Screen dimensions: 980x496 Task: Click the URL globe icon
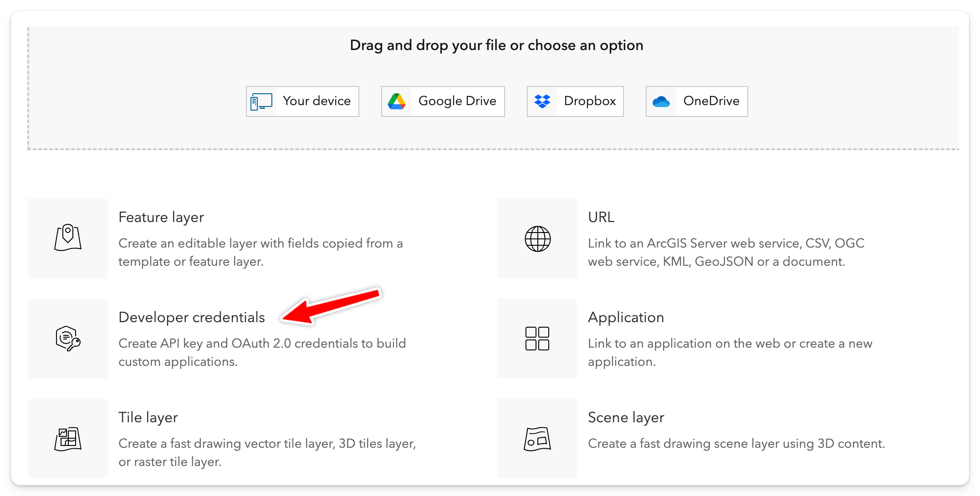(x=537, y=238)
